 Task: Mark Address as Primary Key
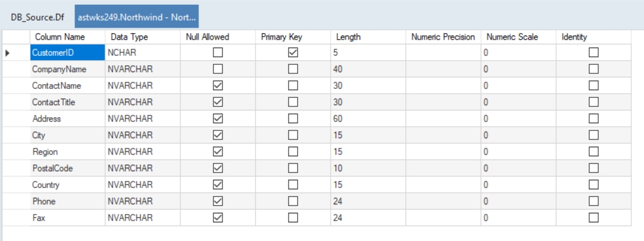click(293, 118)
